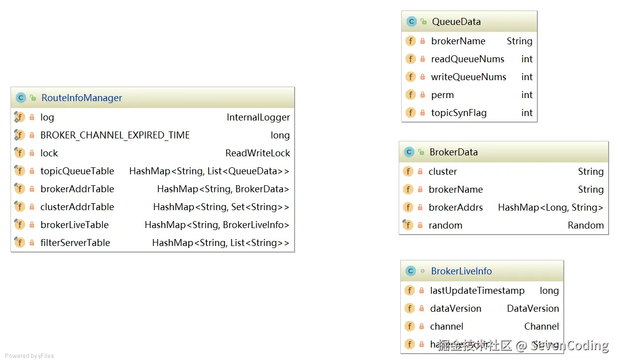Click the field icon next to perm
The width and height of the screenshot is (619, 364).
click(x=411, y=95)
